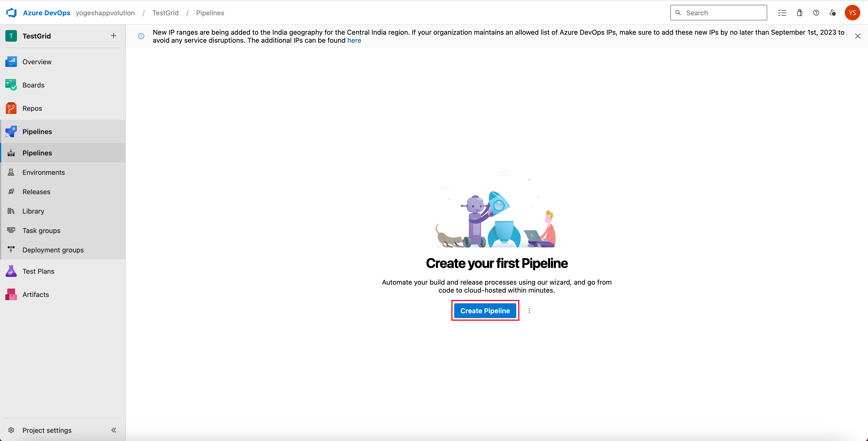
Task: Click the 'Create your first Pipeline' heading
Action: [x=497, y=263]
